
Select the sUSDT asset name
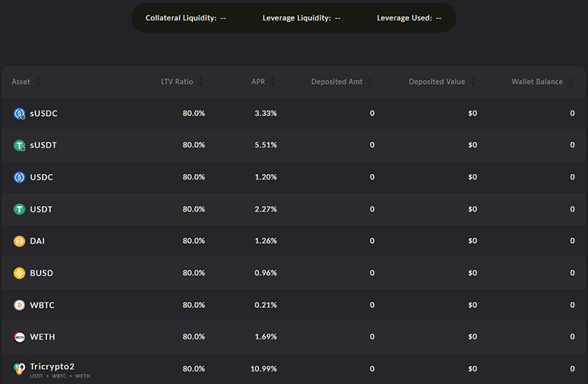43,145
